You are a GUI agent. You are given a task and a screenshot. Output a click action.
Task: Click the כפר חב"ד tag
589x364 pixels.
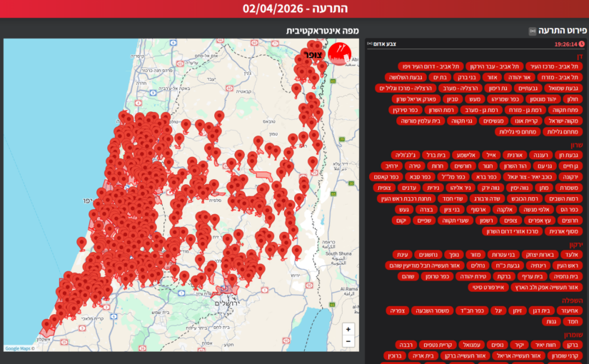coord(472,310)
